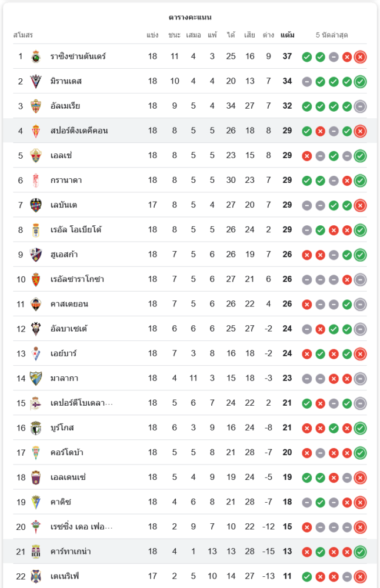Click the Tenerife crest in row 22
Image resolution: width=380 pixels, height=588 pixels.
[36, 576]
